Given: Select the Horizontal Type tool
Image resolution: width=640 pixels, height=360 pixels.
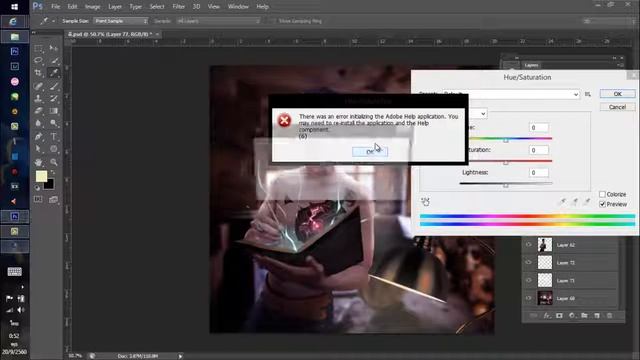Looking at the screenshot, I should point(53,137).
